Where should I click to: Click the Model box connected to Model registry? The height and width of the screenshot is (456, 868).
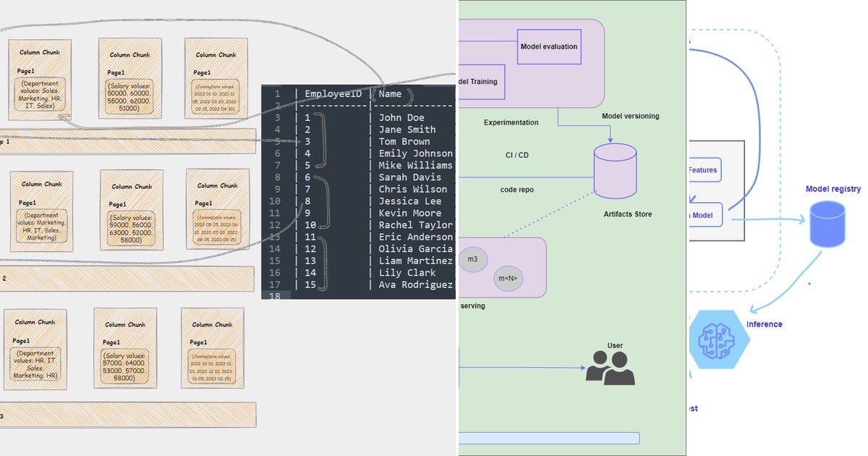point(703,215)
